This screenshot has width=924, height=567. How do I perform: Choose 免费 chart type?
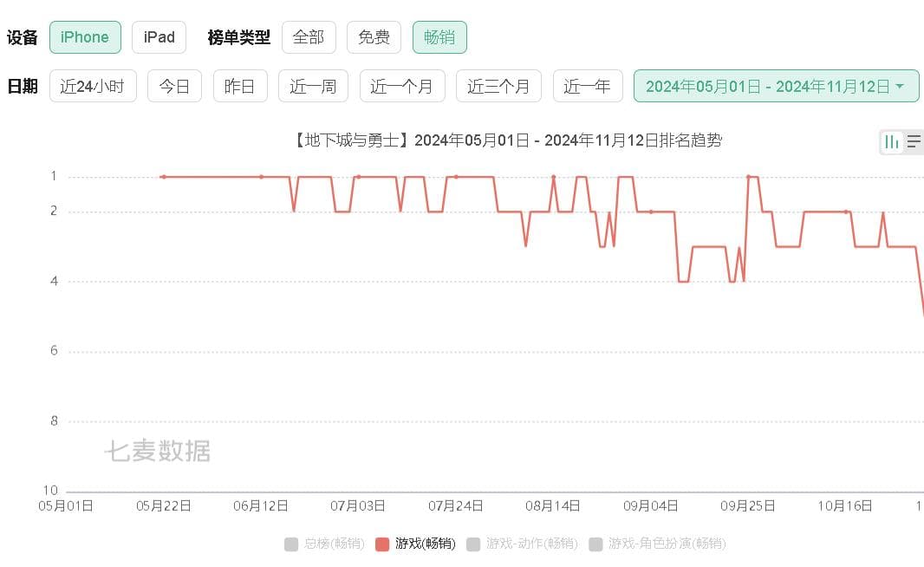374,37
